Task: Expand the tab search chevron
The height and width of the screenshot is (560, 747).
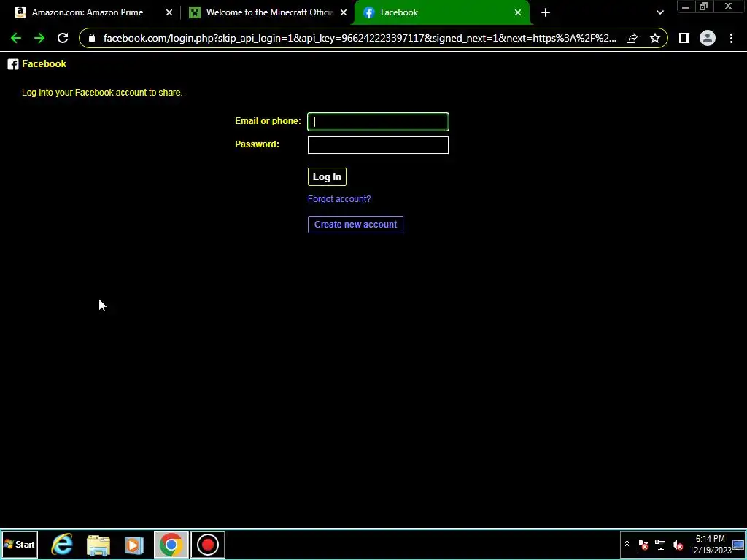Action: [659, 12]
